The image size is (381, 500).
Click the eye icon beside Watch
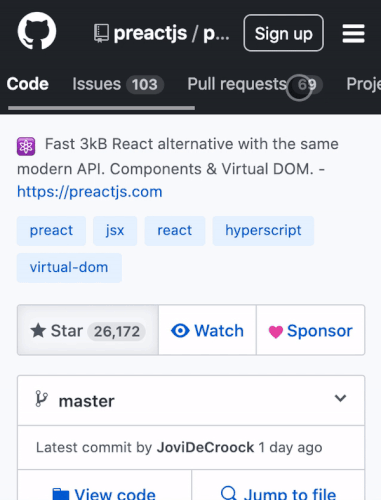[180, 331]
